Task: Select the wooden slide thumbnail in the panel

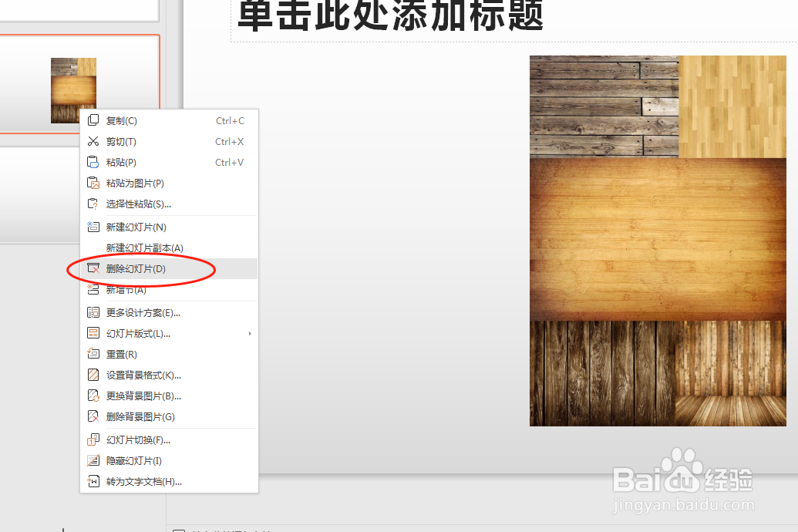Action: click(x=74, y=89)
